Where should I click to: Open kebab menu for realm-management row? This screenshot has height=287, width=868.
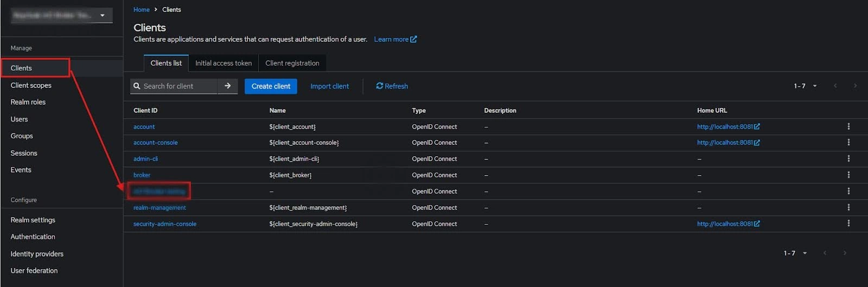(848, 207)
